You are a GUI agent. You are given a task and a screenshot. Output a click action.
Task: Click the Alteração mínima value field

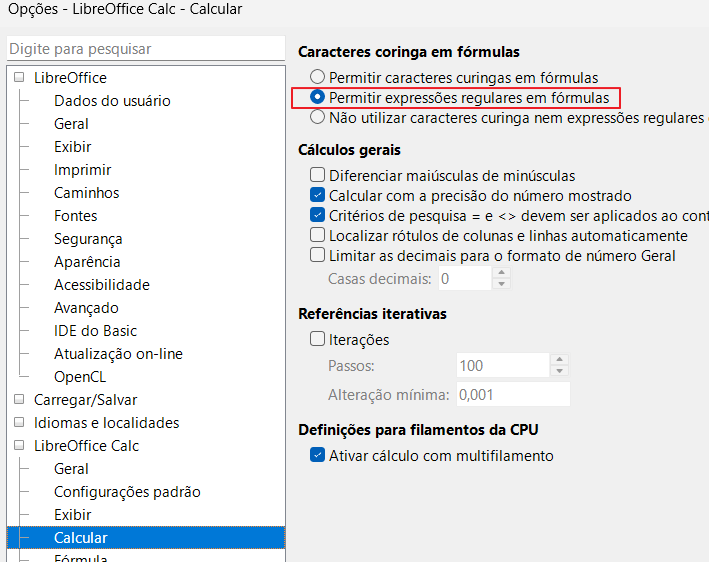513,394
